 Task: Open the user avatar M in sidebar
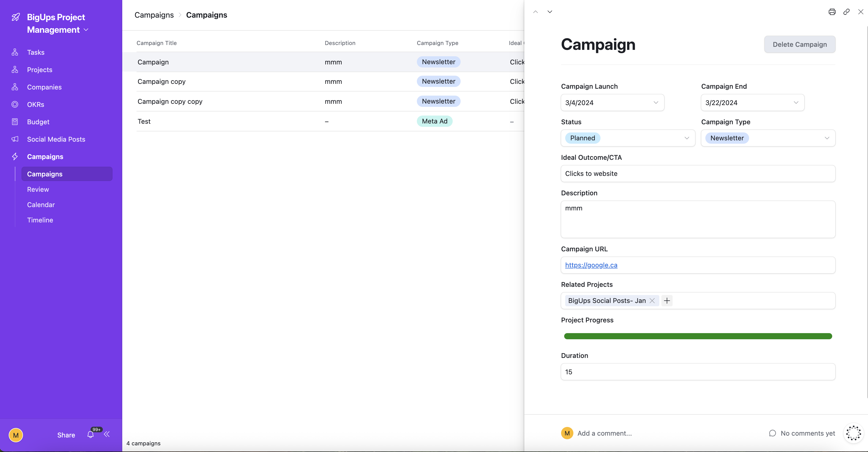pos(16,435)
